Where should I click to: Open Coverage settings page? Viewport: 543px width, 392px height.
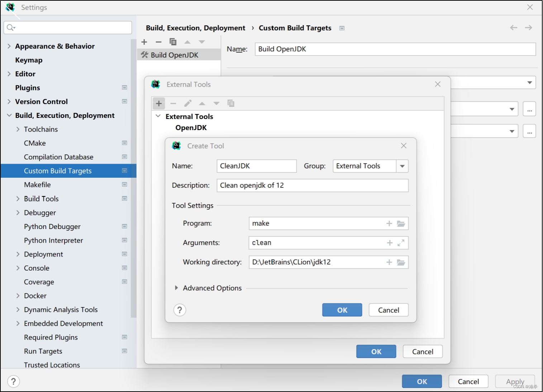pos(39,282)
